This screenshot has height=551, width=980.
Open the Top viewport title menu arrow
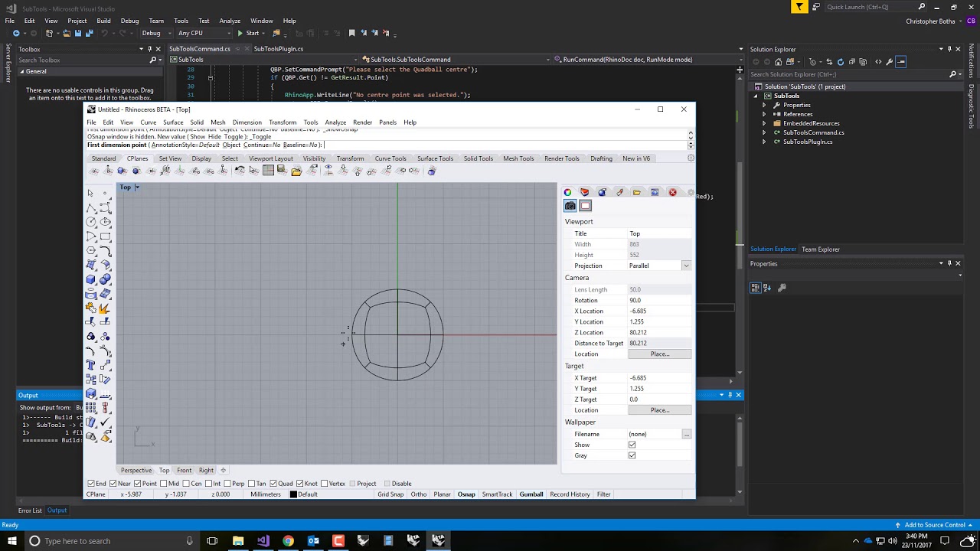[x=137, y=187]
